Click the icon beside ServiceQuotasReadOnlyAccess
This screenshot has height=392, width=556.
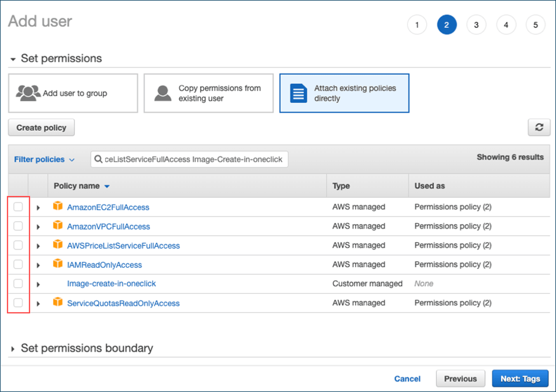click(x=58, y=302)
